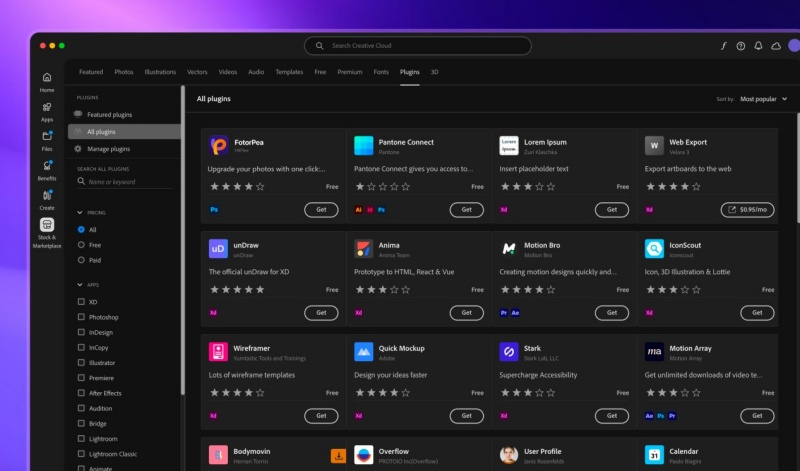The image size is (800, 471).
Task: Get the Motion Bro plugin
Action: pos(612,313)
